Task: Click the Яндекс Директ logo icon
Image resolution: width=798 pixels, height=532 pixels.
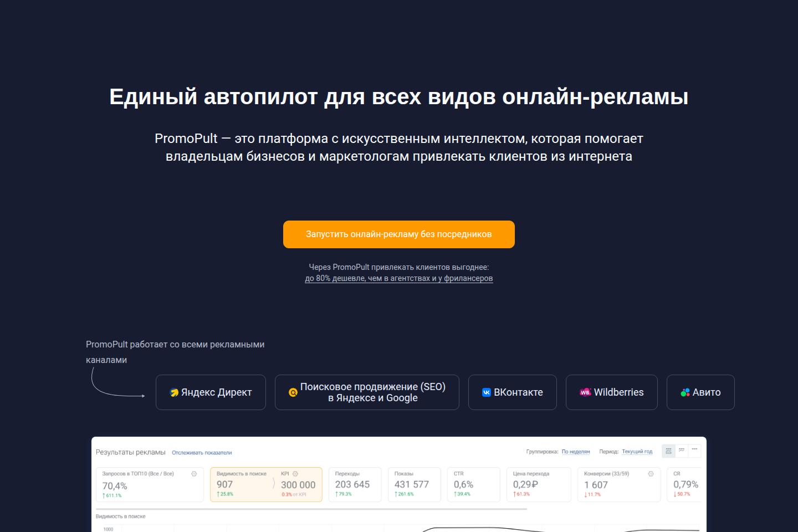Action: point(174,392)
